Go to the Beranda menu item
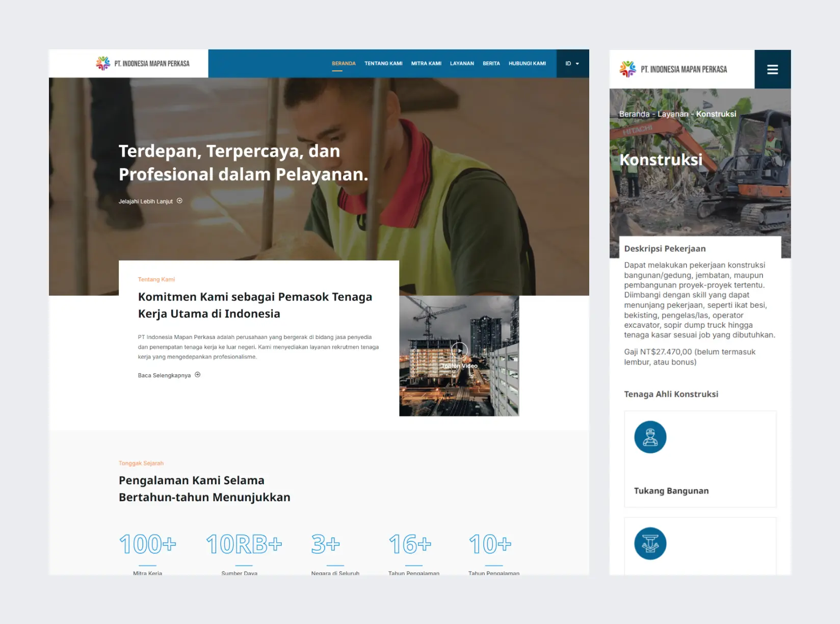 [x=344, y=64]
